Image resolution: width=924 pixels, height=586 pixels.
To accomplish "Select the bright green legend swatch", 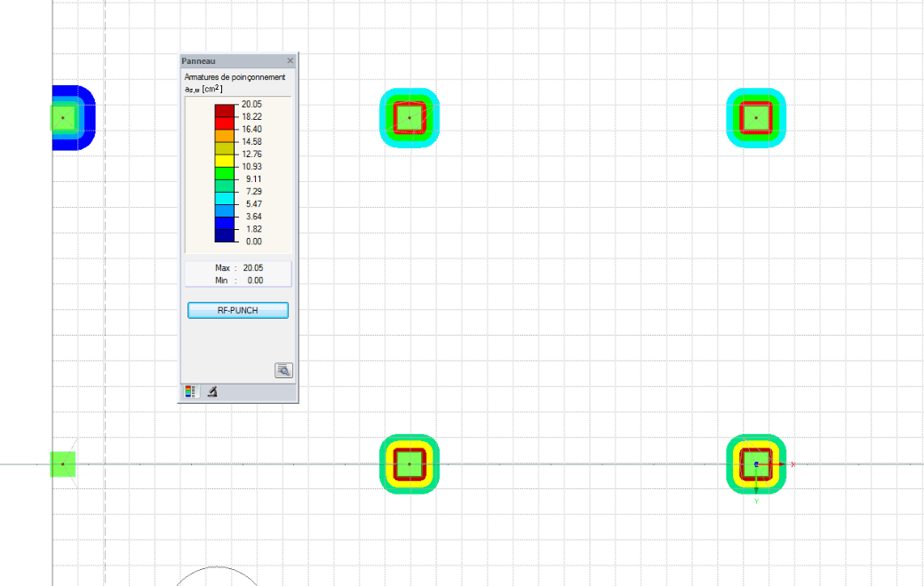I will click(225, 172).
